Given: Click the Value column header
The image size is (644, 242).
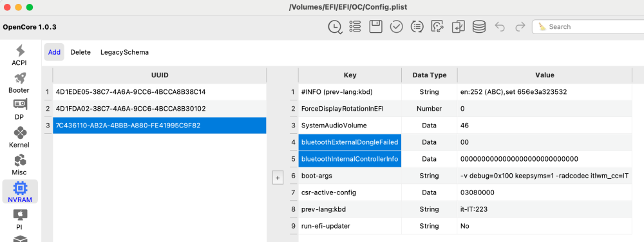Looking at the screenshot, I should [545, 75].
